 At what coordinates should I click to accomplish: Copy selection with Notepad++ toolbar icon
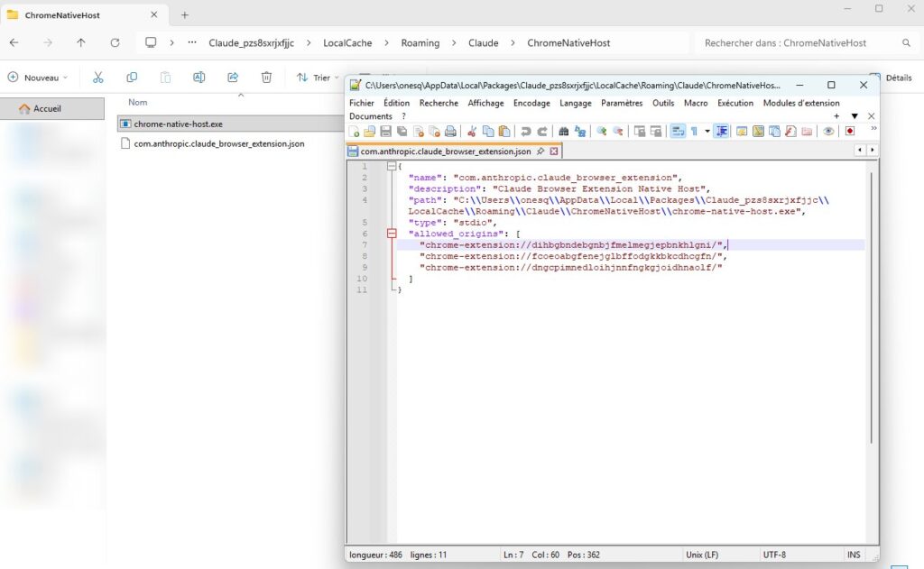tap(488, 132)
